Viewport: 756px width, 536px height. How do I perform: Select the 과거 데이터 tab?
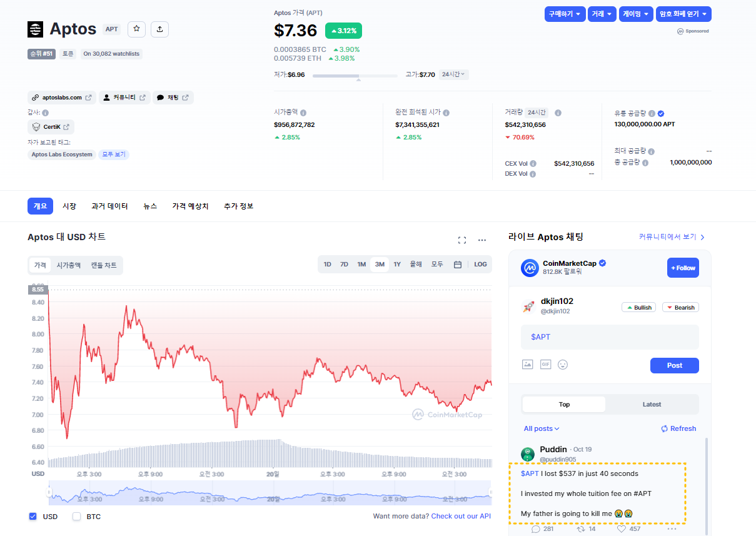click(x=109, y=206)
